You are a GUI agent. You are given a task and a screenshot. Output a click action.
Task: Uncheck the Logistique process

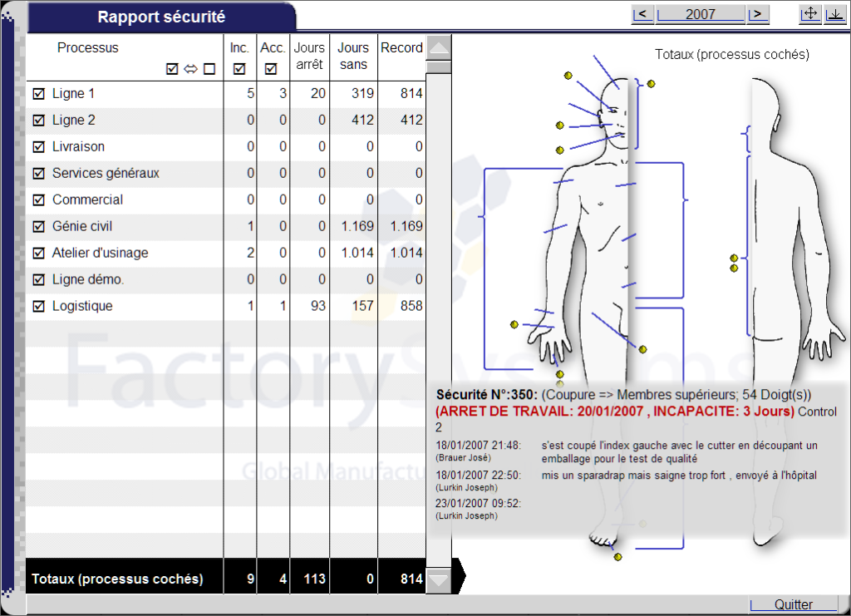(x=38, y=307)
